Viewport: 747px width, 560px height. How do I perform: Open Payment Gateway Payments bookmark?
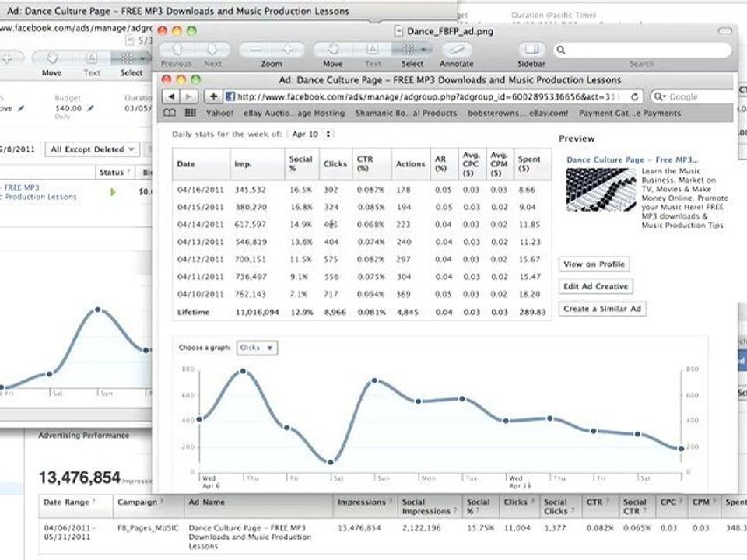[630, 114]
